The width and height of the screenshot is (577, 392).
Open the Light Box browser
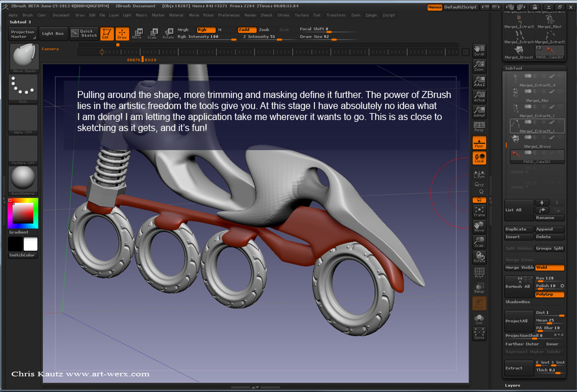click(x=53, y=34)
